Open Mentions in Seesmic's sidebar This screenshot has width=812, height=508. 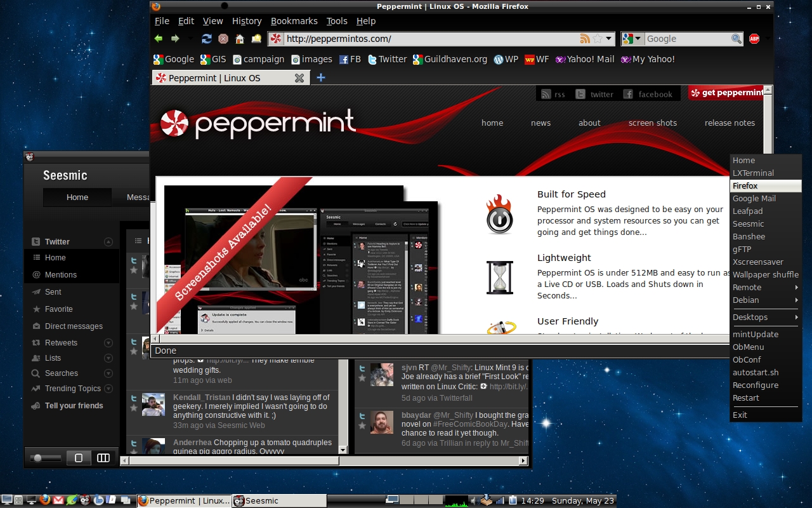point(61,275)
